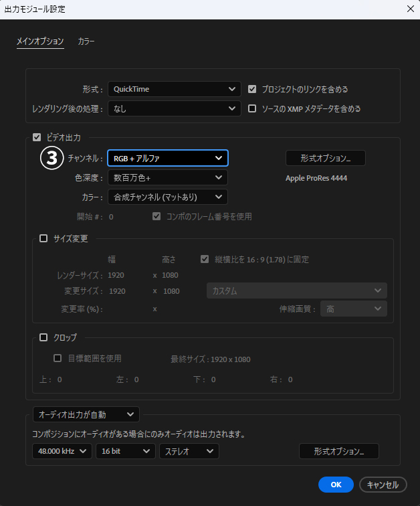Close the 出力モジュール設定 dialog

410,9
